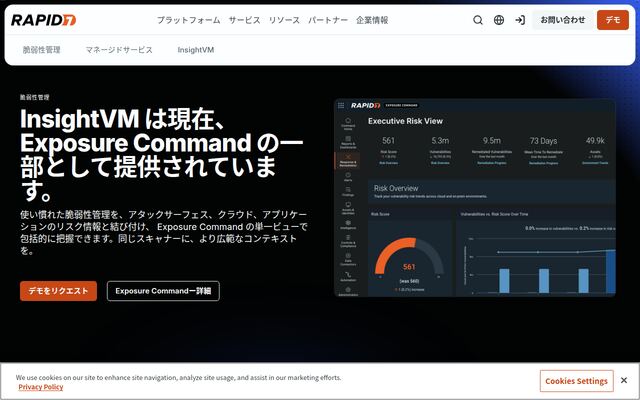This screenshot has width=640, height=400.
Task: Click the app grid icon in dashboard
Action: [341, 105]
